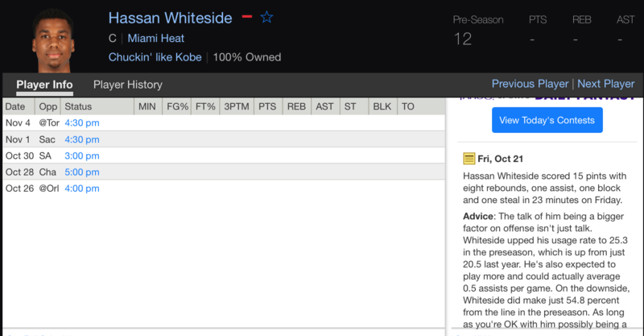Click the Cha opponent cell
Screen dimensions: 644x336
[47, 172]
